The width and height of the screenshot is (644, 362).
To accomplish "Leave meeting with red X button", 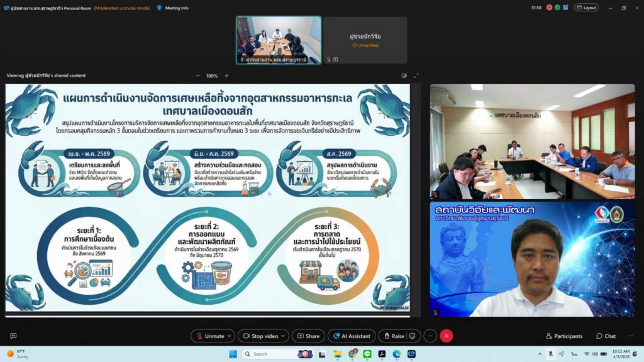I will click(x=447, y=336).
